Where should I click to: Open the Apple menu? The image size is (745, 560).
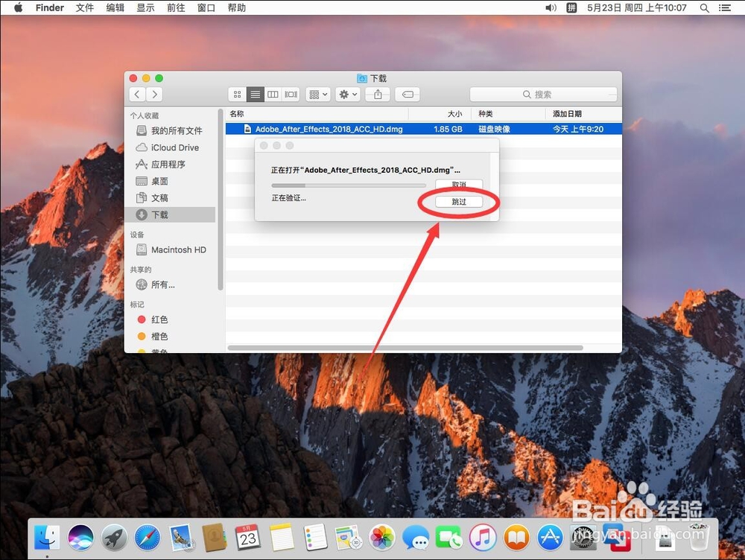(x=18, y=7)
